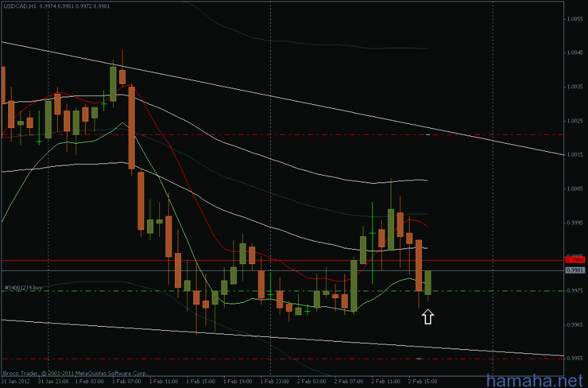Click the 2 Feb 07:00 time label

(349, 382)
